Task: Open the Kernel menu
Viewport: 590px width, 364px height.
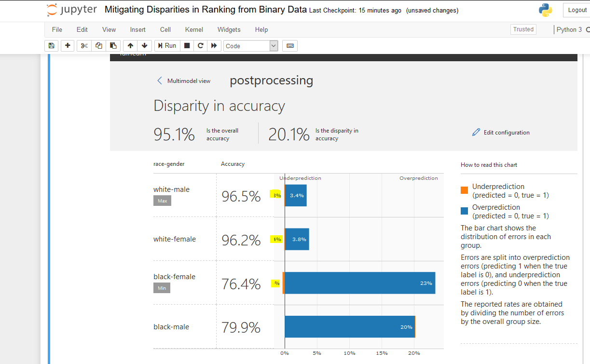Action: tap(193, 29)
